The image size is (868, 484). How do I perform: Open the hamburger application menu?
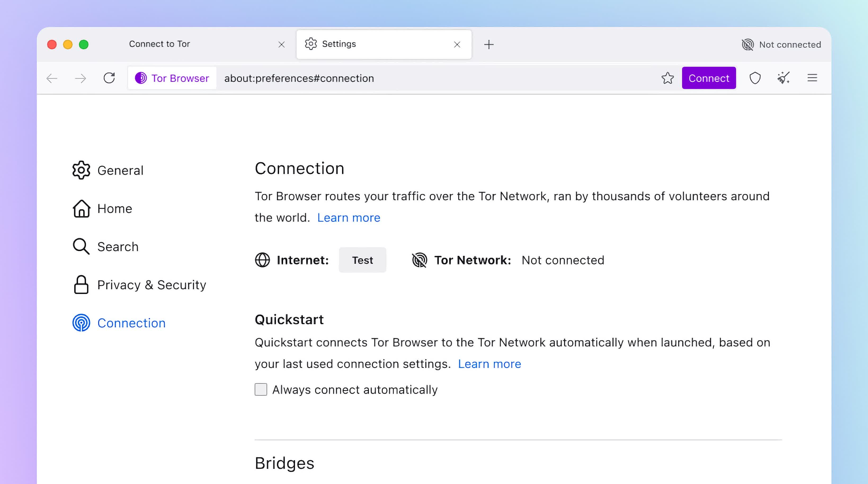pos(812,78)
